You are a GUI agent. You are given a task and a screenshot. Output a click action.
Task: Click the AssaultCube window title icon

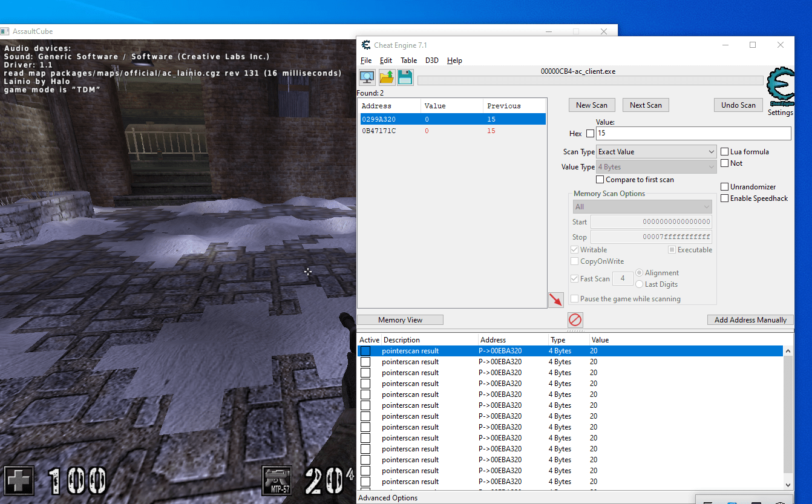point(4,31)
